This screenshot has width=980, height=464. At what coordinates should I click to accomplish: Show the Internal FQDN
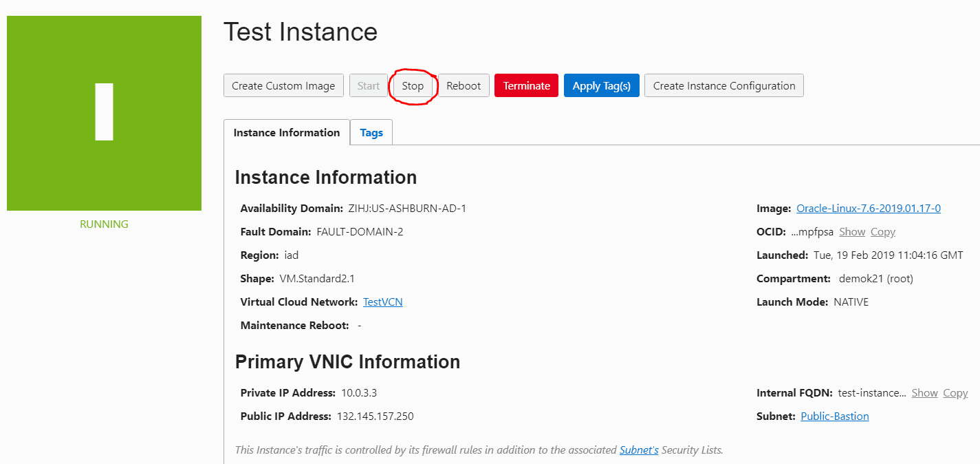coord(924,392)
